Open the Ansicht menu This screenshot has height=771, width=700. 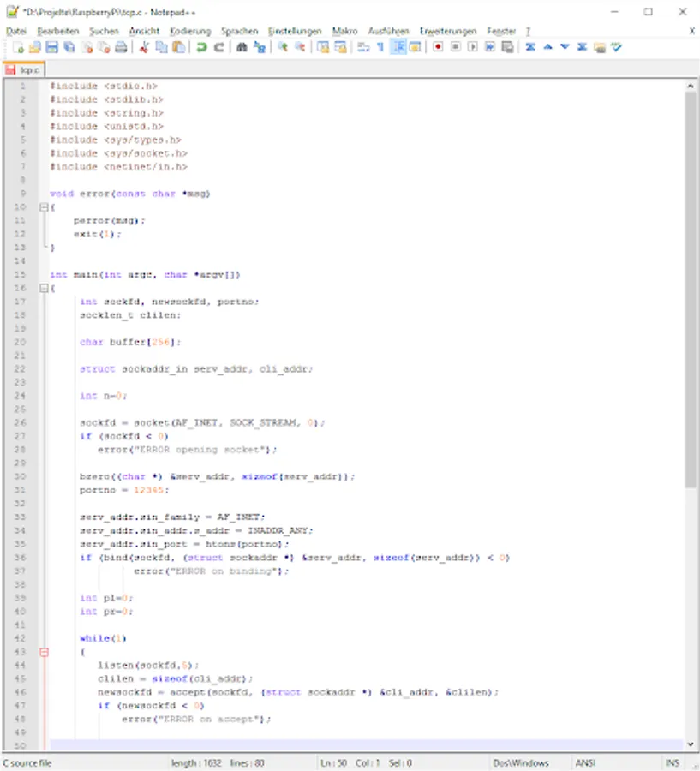pyautogui.click(x=144, y=31)
